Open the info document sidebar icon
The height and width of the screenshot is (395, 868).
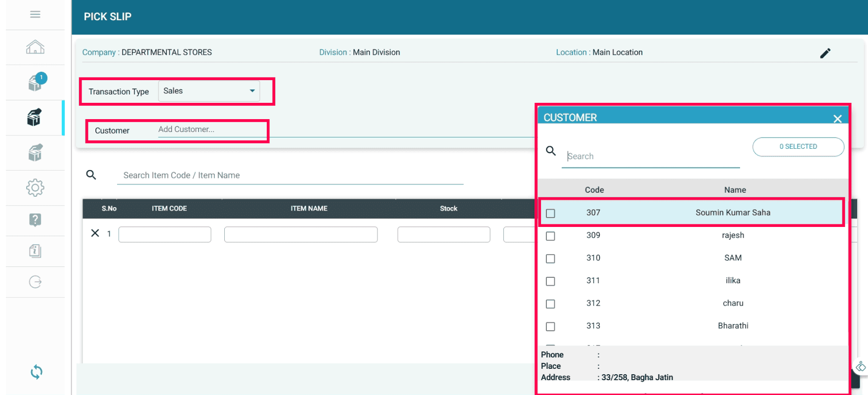35,251
